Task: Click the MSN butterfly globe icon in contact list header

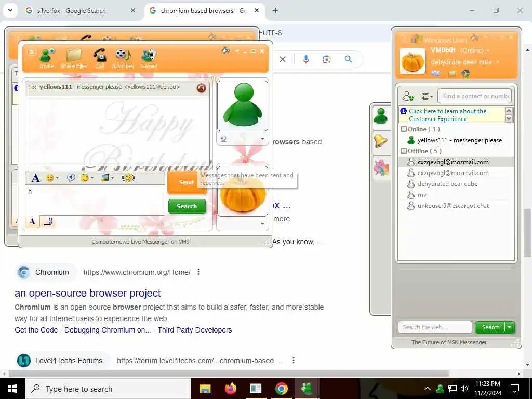Action: coord(465,73)
